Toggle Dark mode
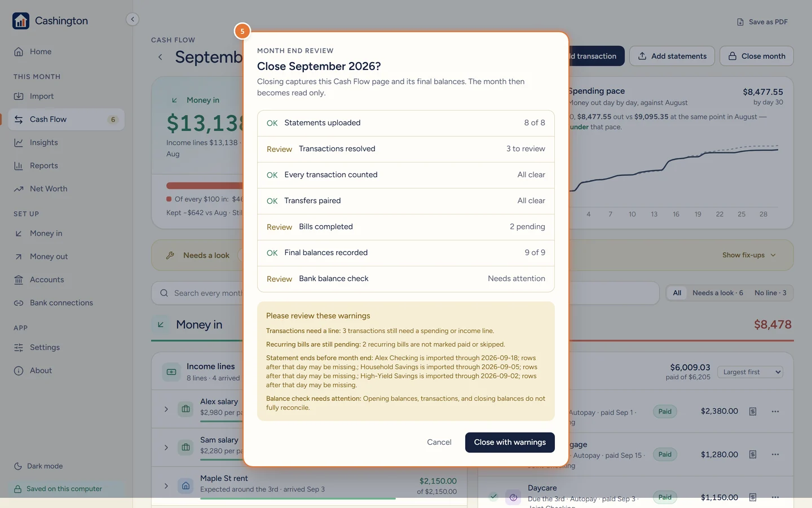812x508 pixels. point(38,466)
